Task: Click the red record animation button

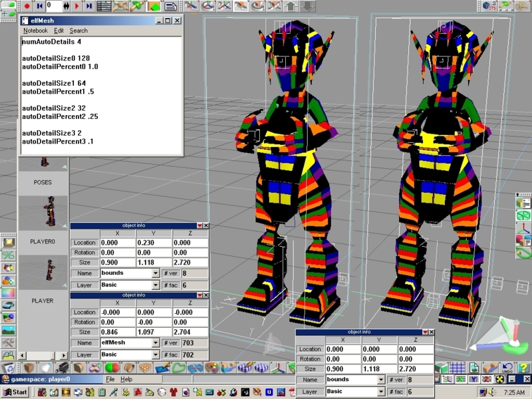Action: [x=27, y=6]
